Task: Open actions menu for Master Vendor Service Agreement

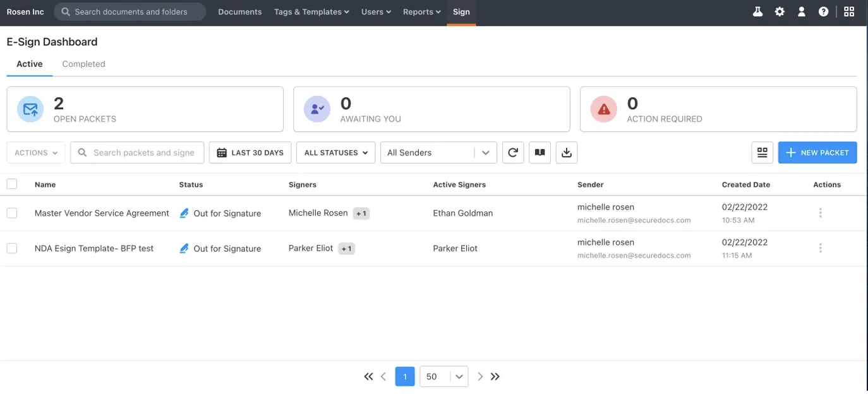Action: click(x=820, y=213)
